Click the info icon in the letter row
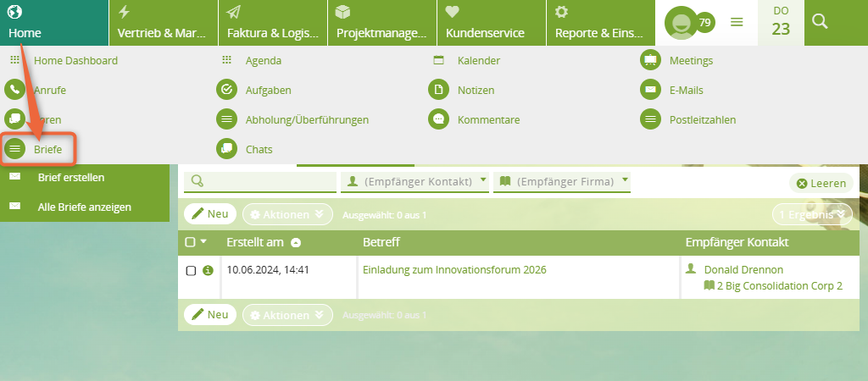Image resolution: width=868 pixels, height=381 pixels. [x=208, y=271]
